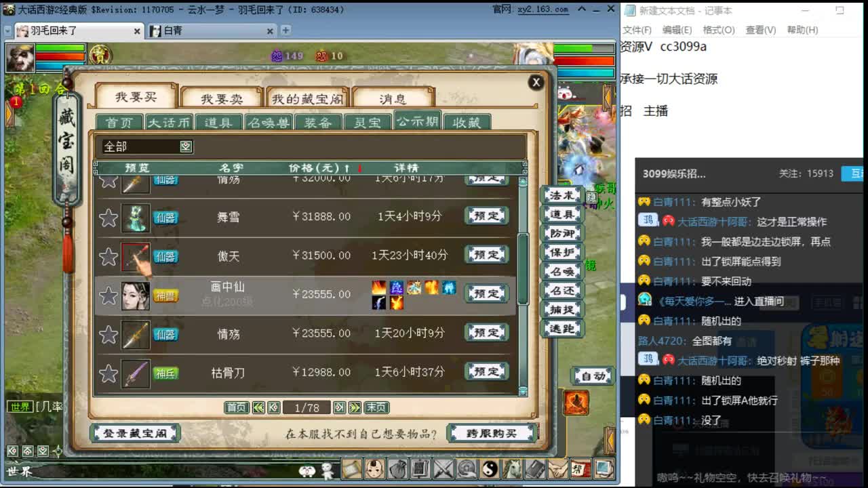Favorite the 舞雪 item with star
The image size is (868, 488).
[x=108, y=218]
